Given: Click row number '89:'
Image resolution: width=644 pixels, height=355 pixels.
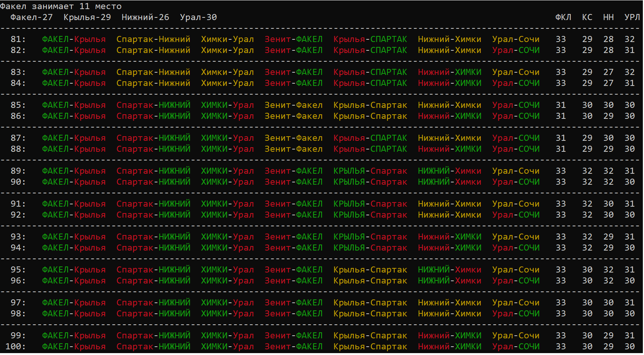Looking at the screenshot, I should (x=18, y=171).
